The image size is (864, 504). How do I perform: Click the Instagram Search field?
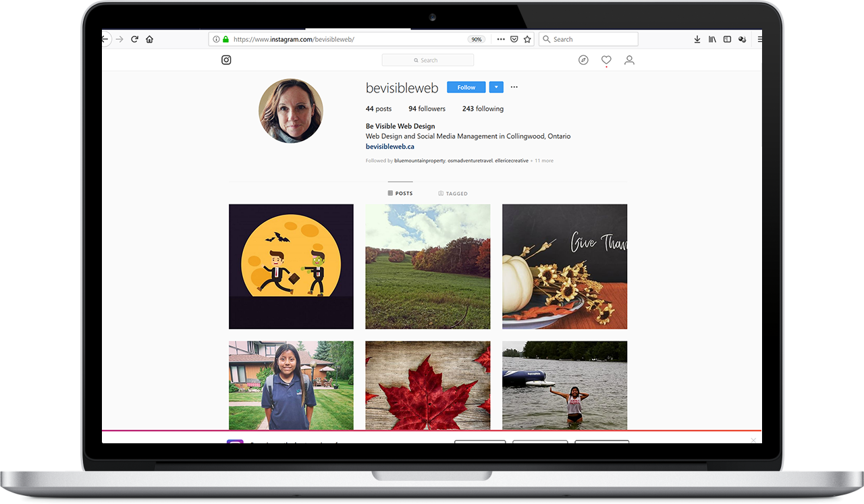(428, 60)
